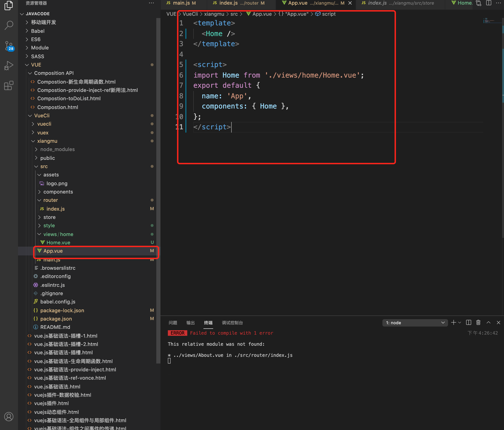Open package.json file
This screenshot has height=430, width=504.
point(56,319)
